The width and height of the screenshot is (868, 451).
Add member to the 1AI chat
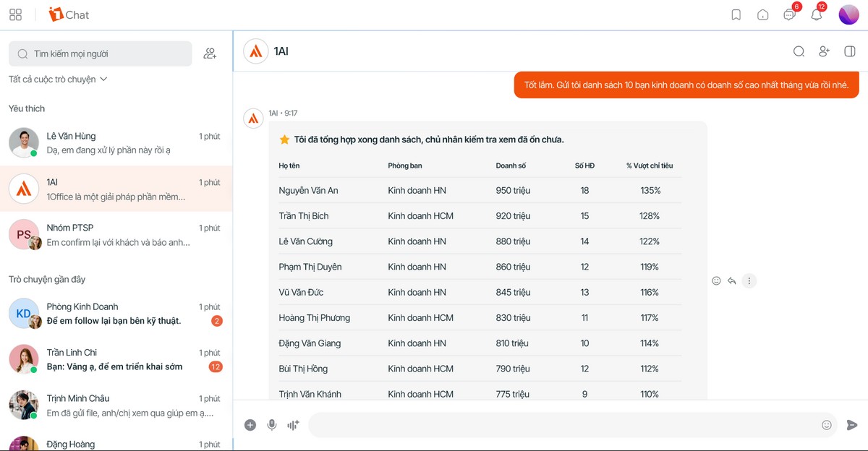tap(824, 51)
